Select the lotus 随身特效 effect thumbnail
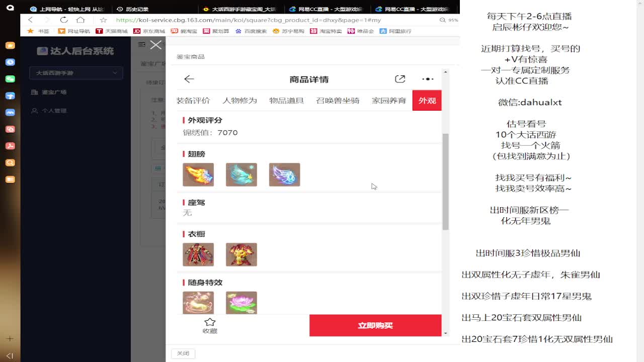The image size is (644, 362). (242, 303)
